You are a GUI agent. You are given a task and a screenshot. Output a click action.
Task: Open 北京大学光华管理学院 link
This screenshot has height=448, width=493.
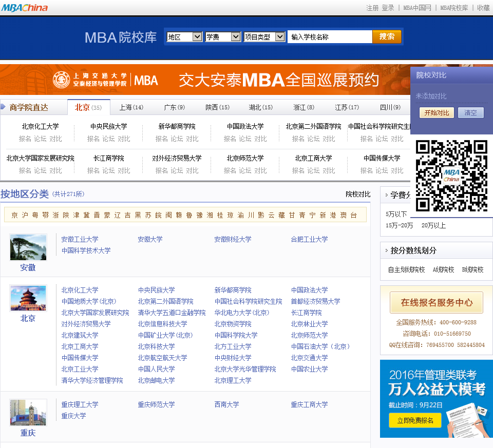(x=245, y=369)
